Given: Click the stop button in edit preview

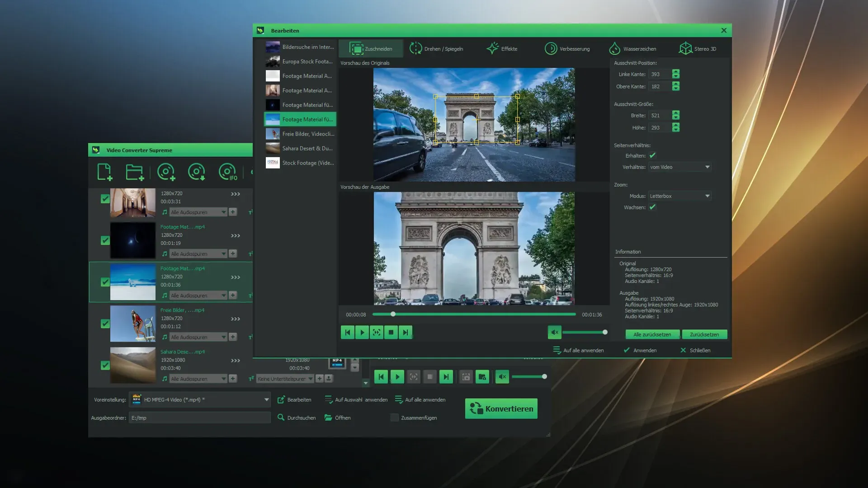Looking at the screenshot, I should [x=391, y=333].
